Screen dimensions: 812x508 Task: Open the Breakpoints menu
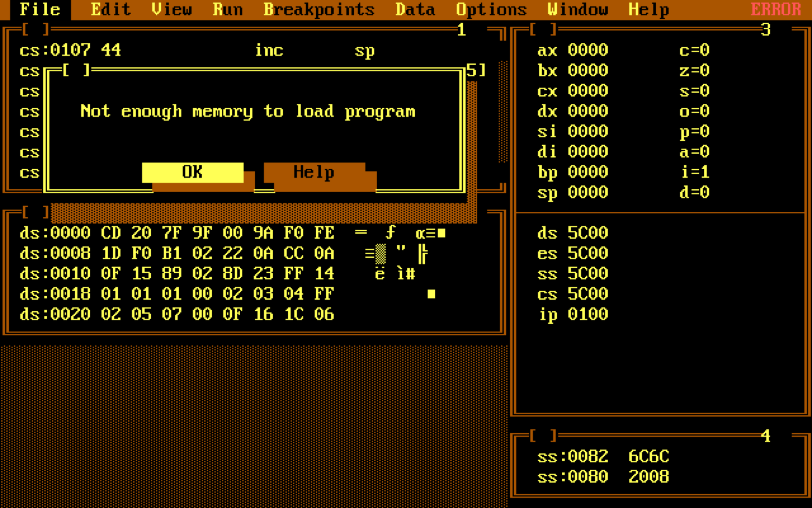pyautogui.click(x=319, y=9)
